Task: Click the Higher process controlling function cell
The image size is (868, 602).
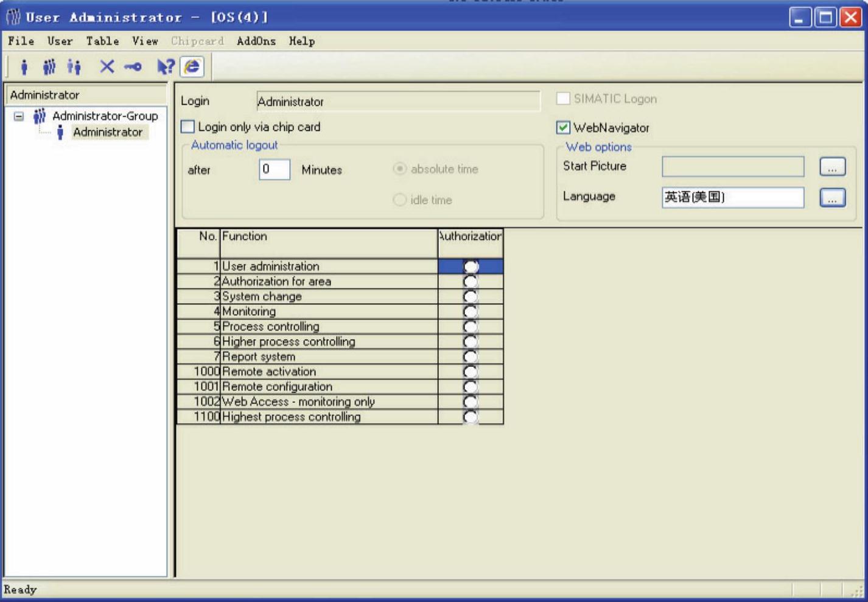Action: click(x=329, y=341)
